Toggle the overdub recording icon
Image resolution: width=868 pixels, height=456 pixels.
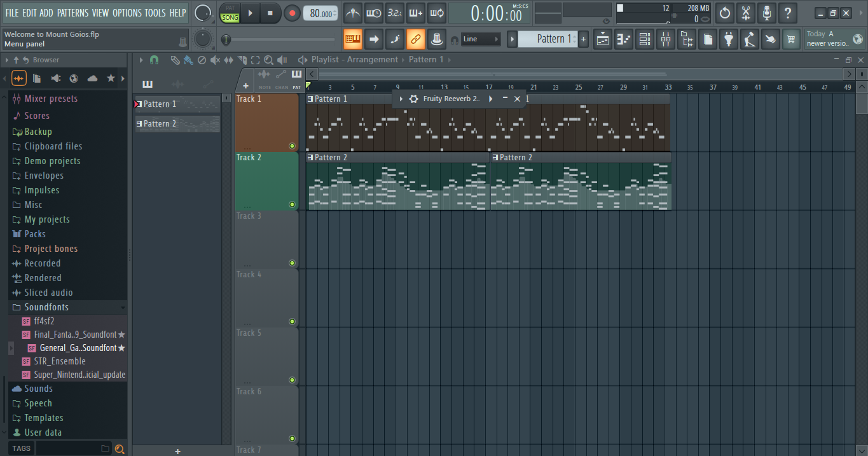click(416, 13)
